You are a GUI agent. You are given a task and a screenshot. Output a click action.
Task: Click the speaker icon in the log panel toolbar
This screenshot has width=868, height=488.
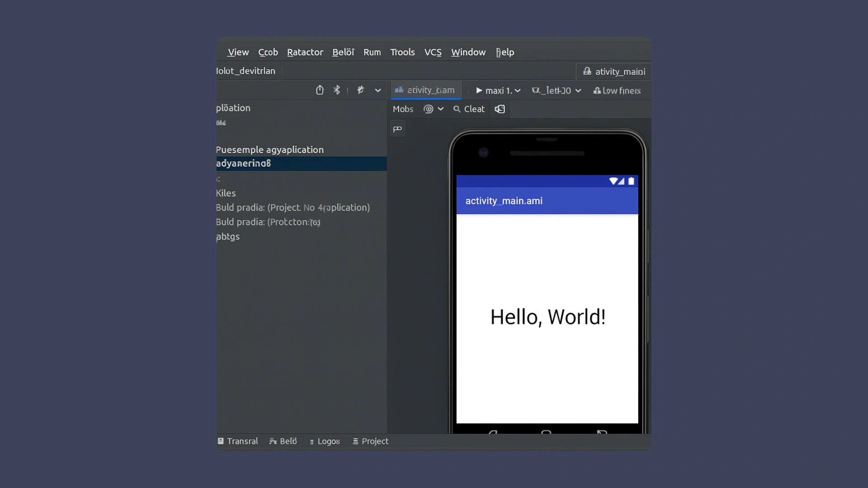(x=499, y=109)
